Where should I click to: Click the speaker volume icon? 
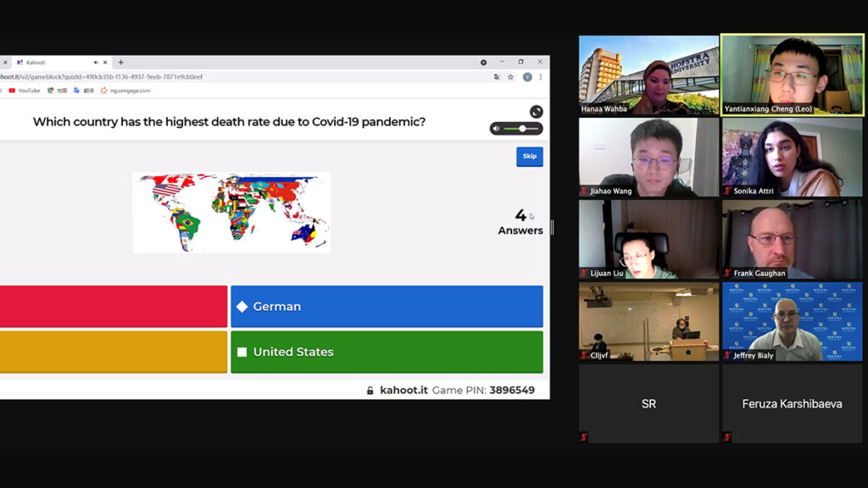[497, 129]
